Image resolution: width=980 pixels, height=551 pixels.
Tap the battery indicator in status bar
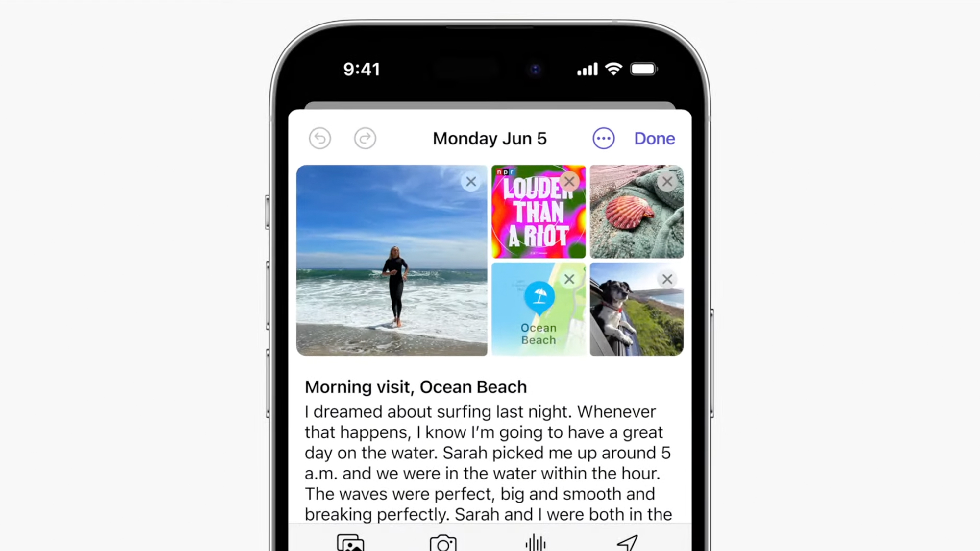[x=643, y=69]
